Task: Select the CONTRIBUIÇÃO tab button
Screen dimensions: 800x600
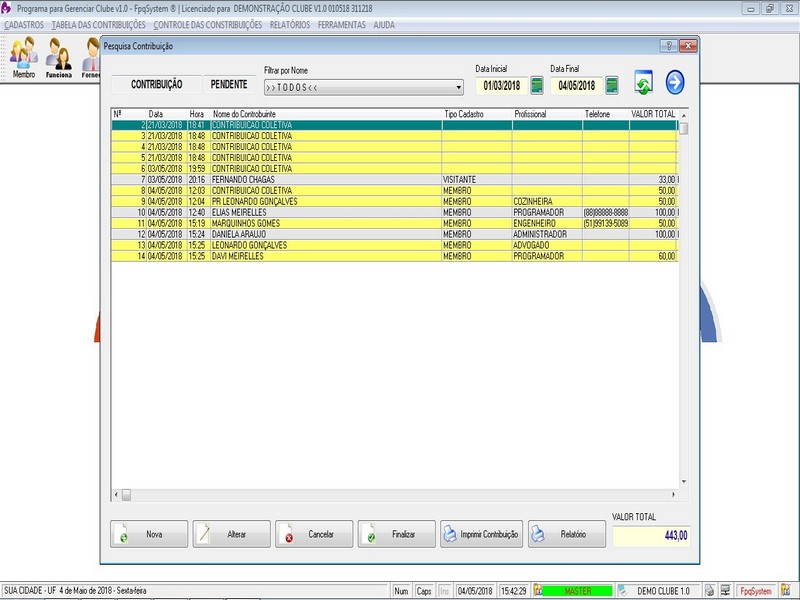Action: (x=156, y=85)
